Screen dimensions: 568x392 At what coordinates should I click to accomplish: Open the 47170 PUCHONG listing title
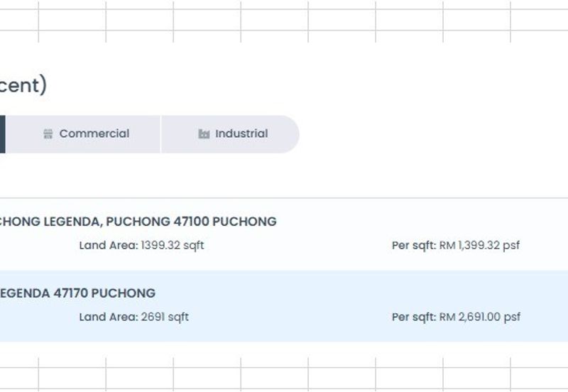(x=77, y=293)
